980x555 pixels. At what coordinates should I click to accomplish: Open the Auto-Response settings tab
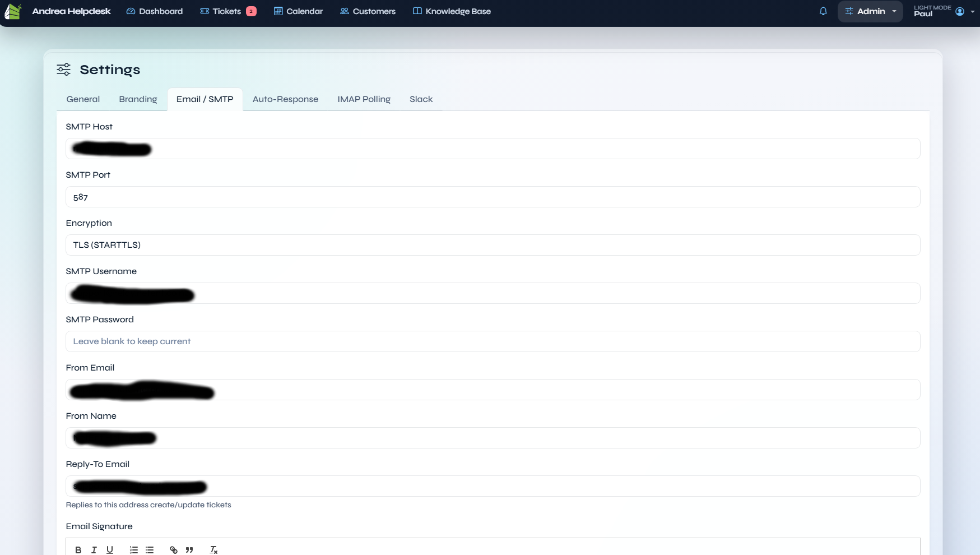tap(285, 99)
